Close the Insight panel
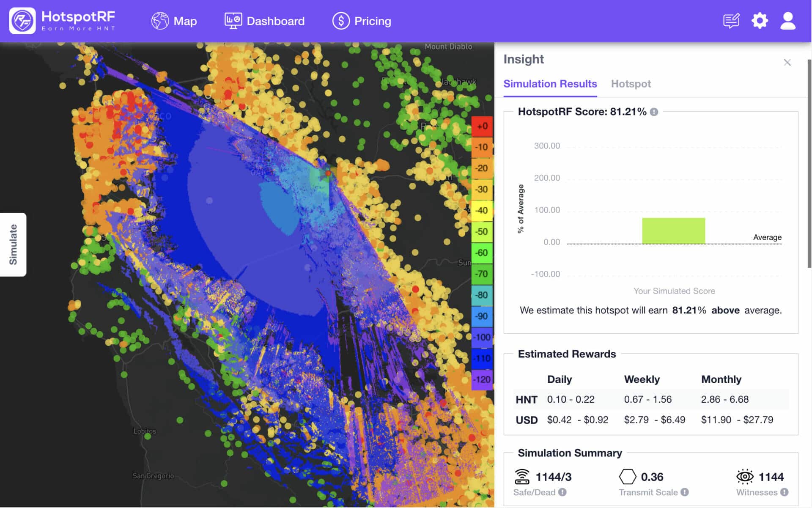Screen dimensions: 812x508 pyautogui.click(x=787, y=63)
